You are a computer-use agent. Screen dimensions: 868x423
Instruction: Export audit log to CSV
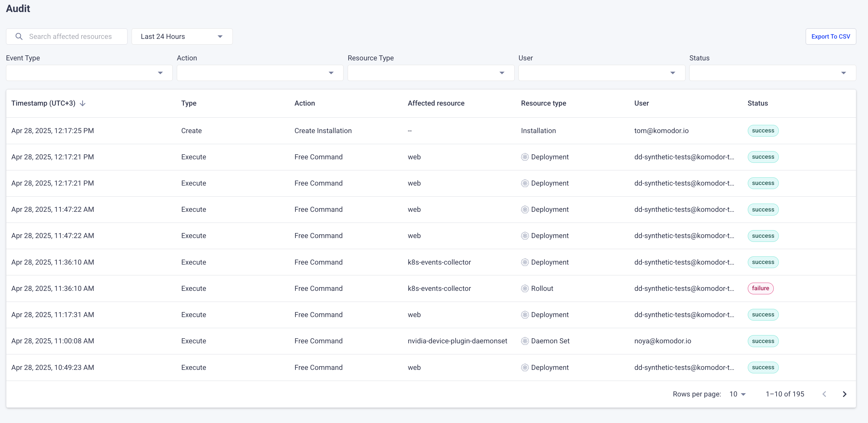pyautogui.click(x=831, y=36)
